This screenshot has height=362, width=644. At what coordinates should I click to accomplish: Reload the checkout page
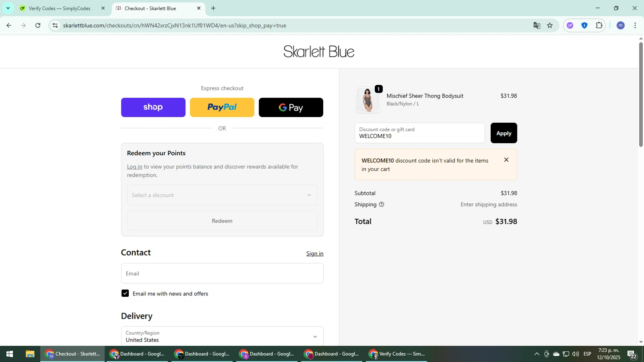tap(38, 25)
